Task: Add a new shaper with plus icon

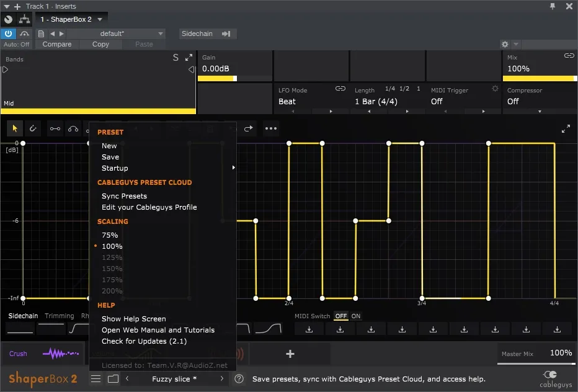Action: 290,354
